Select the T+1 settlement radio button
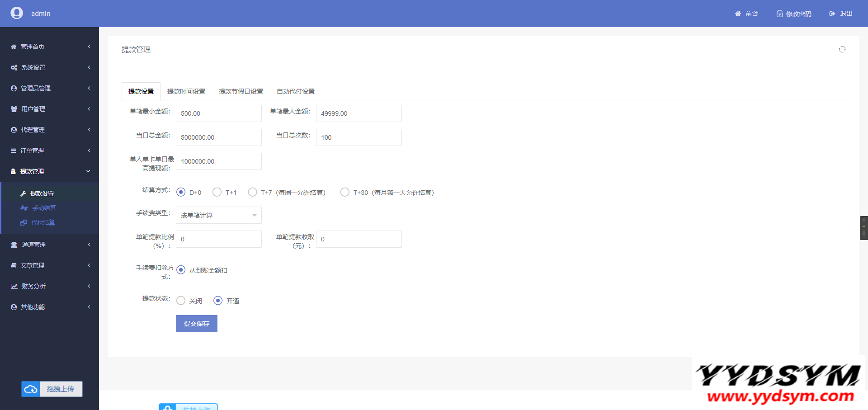 tap(217, 193)
